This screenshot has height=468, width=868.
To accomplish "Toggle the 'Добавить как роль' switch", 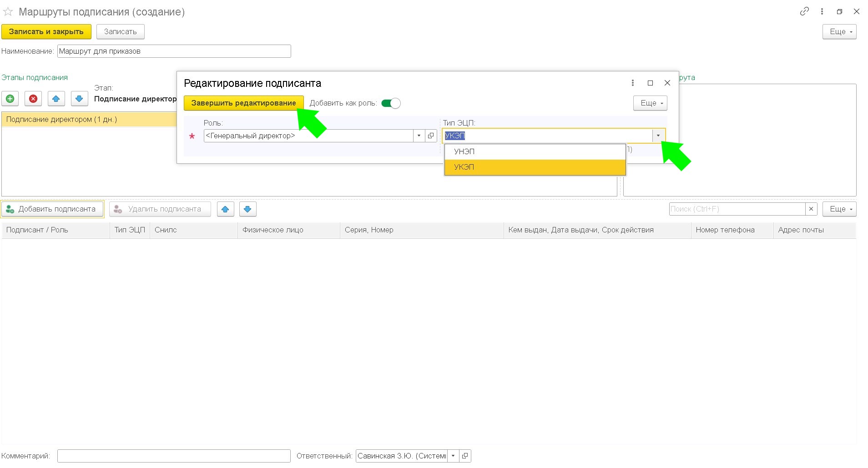I will tap(391, 103).
